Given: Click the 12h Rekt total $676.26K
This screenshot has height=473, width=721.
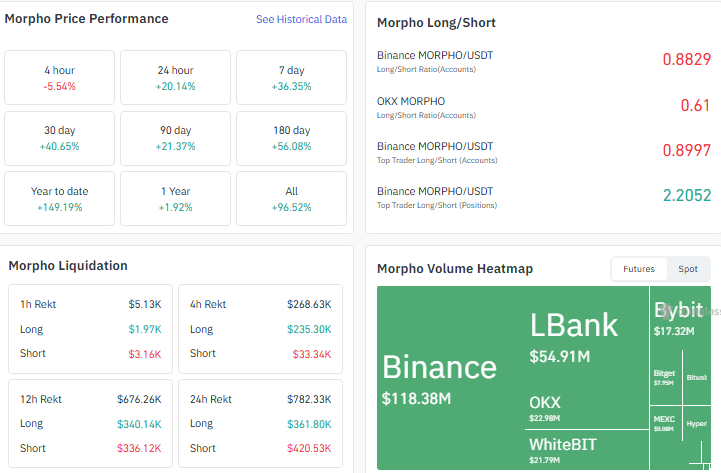Looking at the screenshot, I should coord(139,399).
